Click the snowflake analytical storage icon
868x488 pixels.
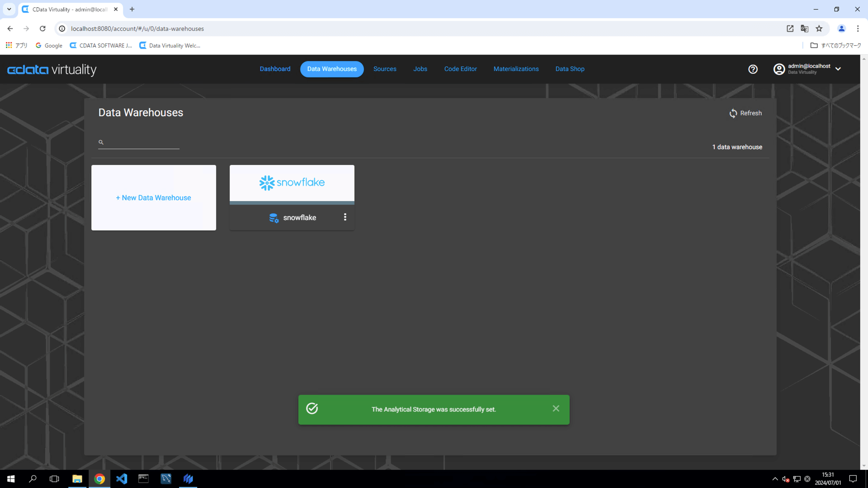point(274,218)
